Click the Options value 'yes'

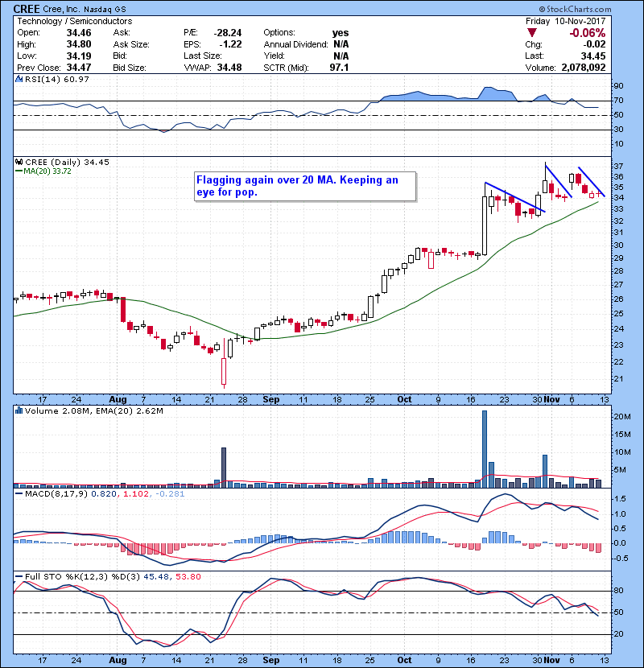(x=341, y=33)
